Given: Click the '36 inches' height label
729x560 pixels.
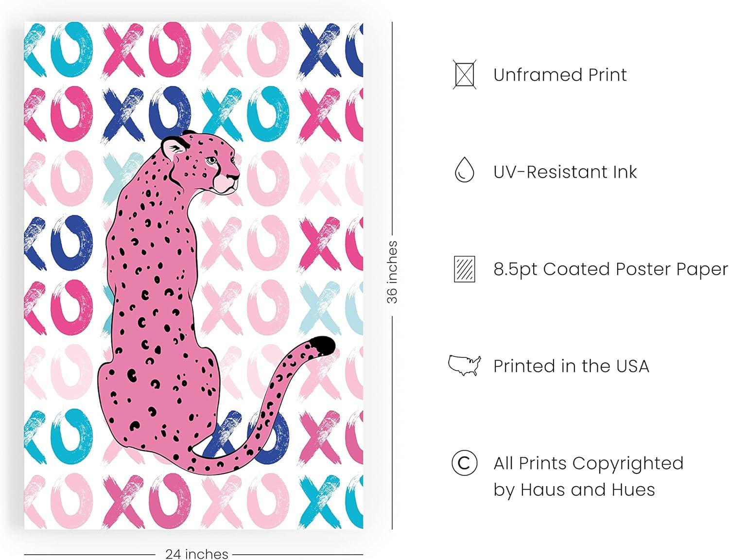Looking at the screenshot, I should 392,272.
